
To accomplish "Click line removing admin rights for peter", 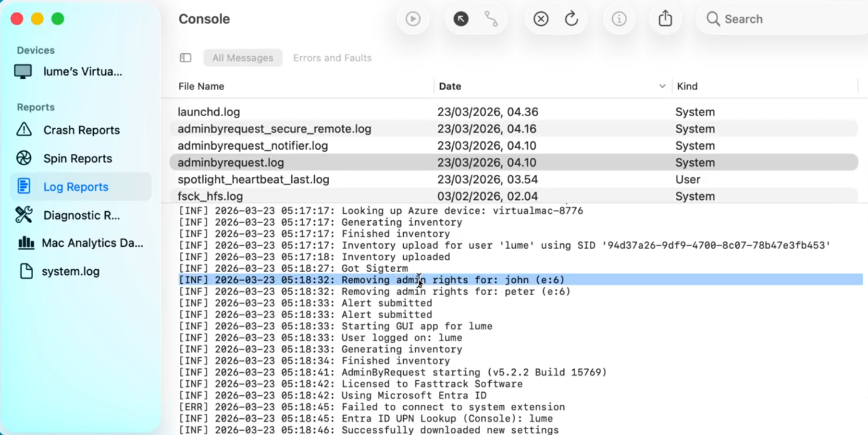I will click(x=374, y=291).
